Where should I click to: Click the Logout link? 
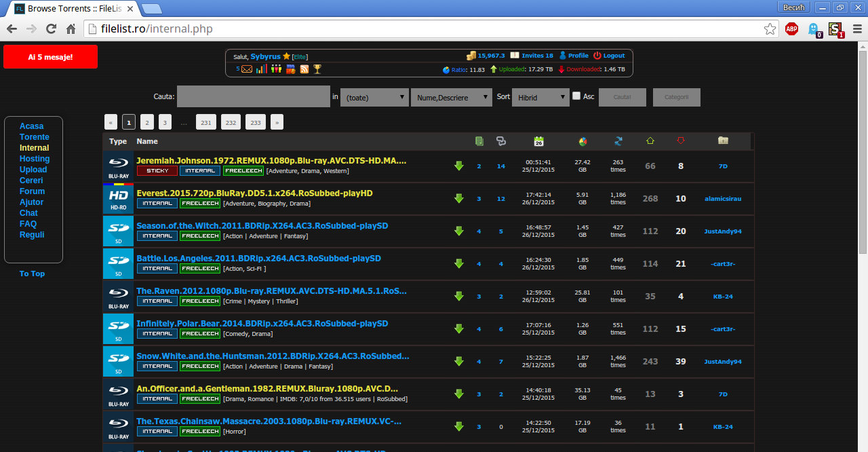point(614,56)
